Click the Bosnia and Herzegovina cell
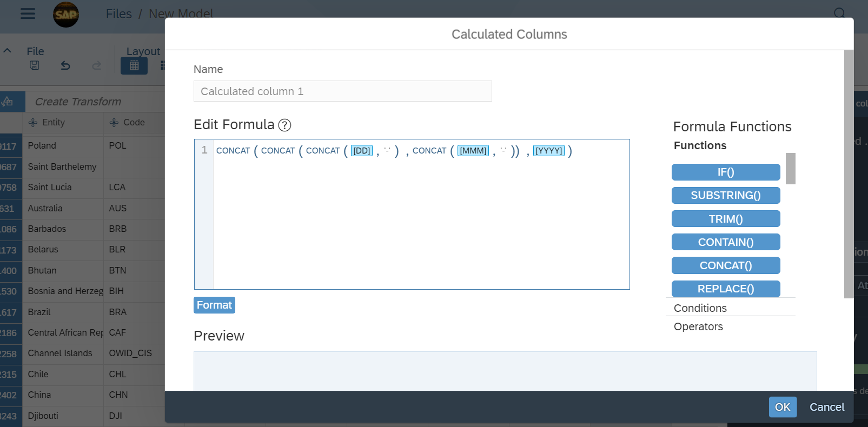Screen dimensions: 868x427 coord(63,291)
